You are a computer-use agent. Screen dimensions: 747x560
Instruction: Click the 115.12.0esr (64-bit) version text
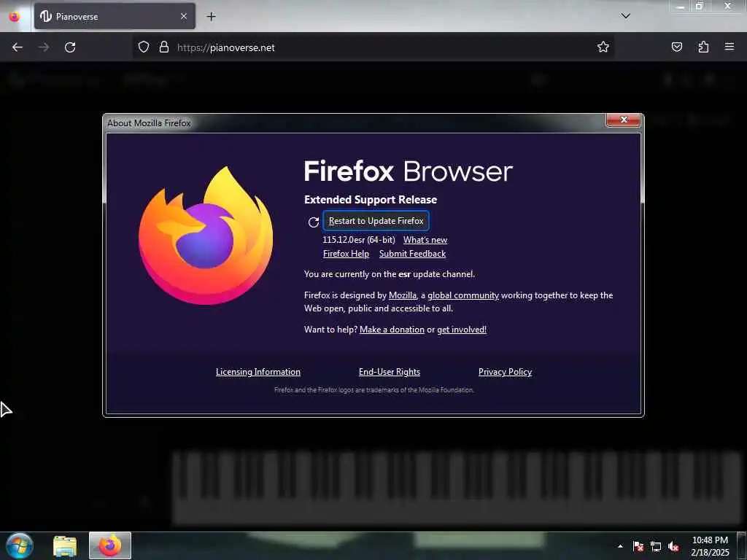[359, 240]
